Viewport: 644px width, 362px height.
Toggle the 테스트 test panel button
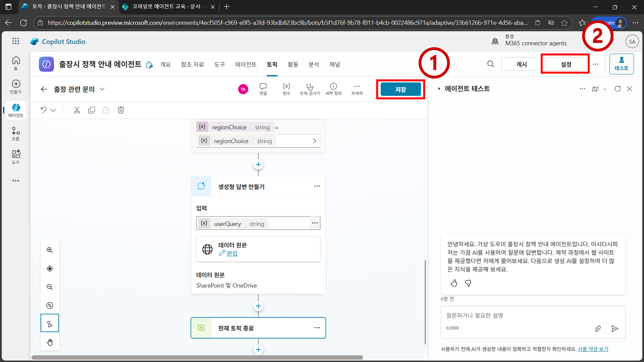pos(621,64)
